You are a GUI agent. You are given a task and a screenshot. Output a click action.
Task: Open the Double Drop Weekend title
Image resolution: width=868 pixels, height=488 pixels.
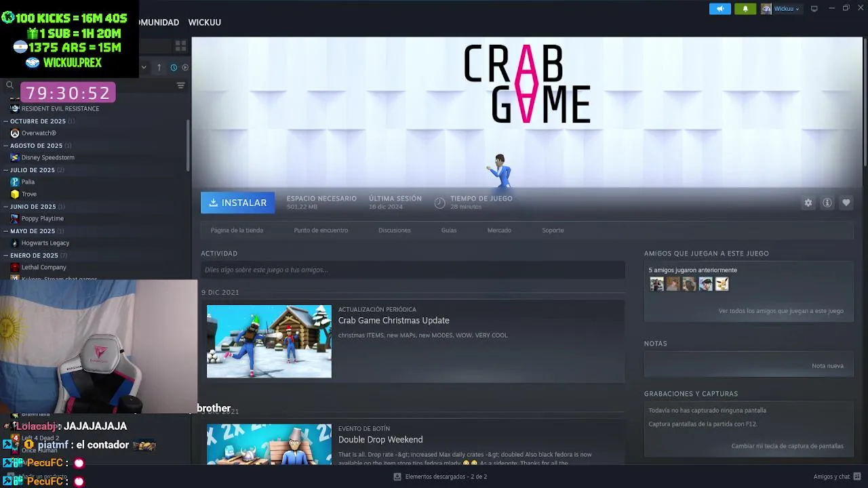click(380, 440)
